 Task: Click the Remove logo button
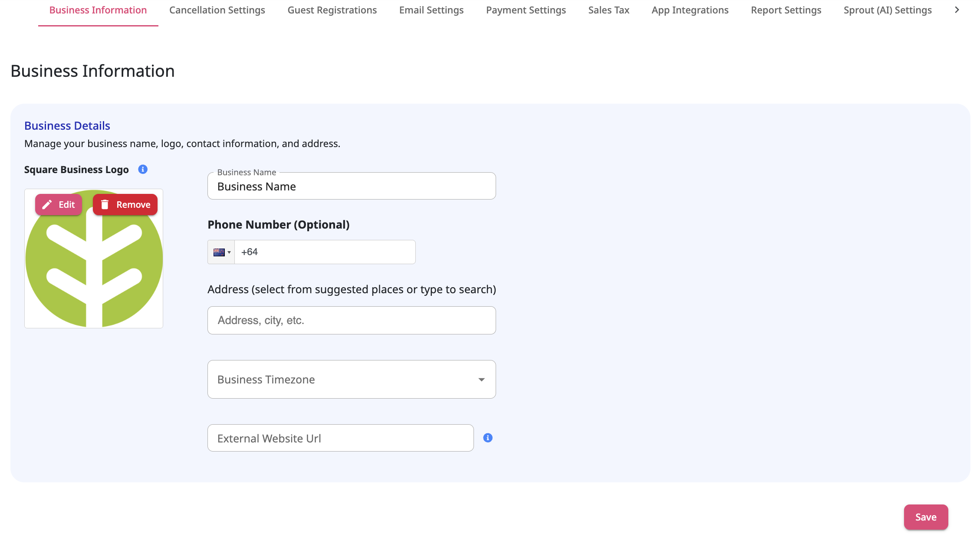pyautogui.click(x=125, y=205)
